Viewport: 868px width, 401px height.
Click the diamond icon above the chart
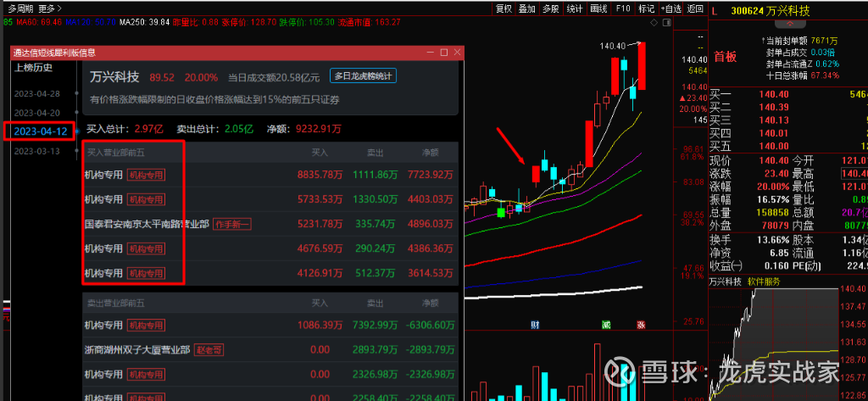coord(654,23)
